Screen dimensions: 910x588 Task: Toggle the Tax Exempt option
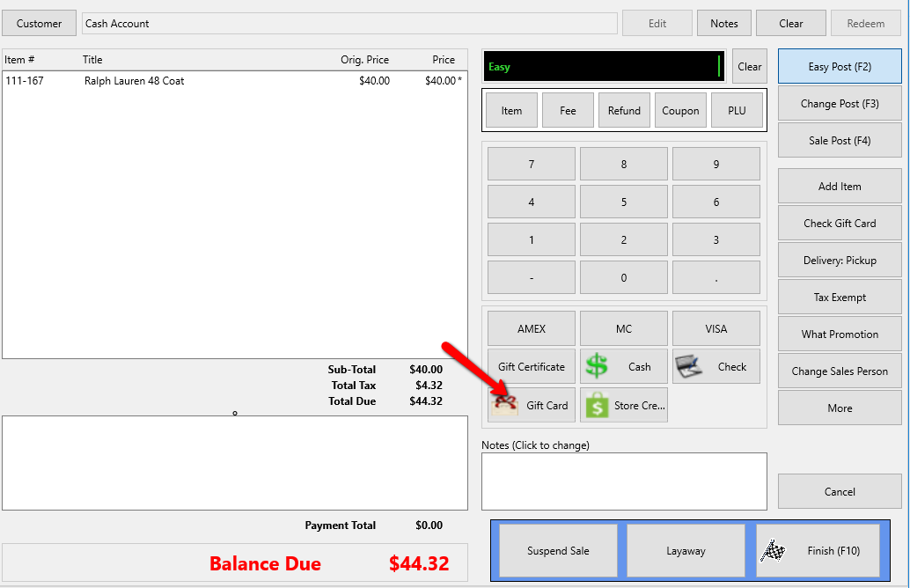840,298
